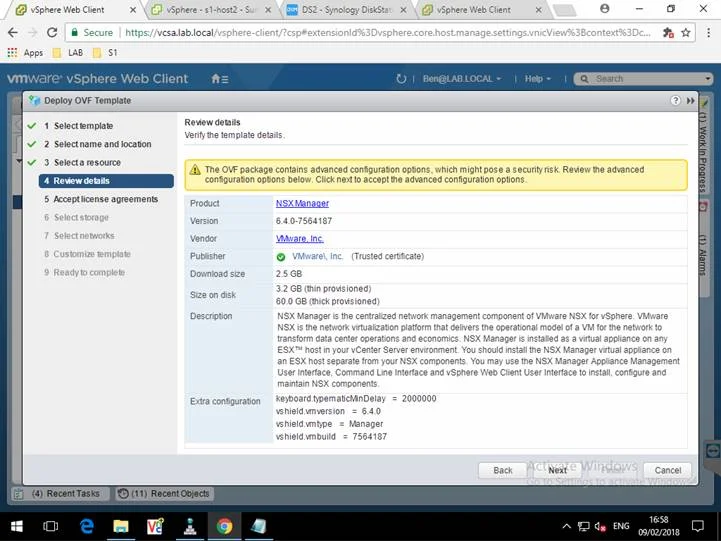This screenshot has height=541, width=721.
Task: Click the muted volume tray icon
Action: (x=600, y=526)
